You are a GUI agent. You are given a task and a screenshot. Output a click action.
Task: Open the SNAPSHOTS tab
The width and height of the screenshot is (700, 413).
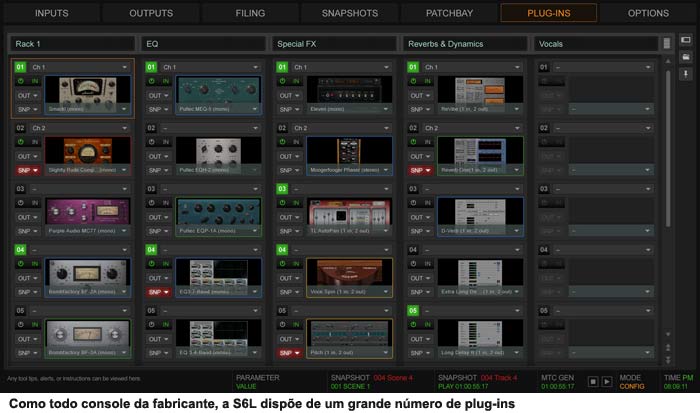coord(350,13)
